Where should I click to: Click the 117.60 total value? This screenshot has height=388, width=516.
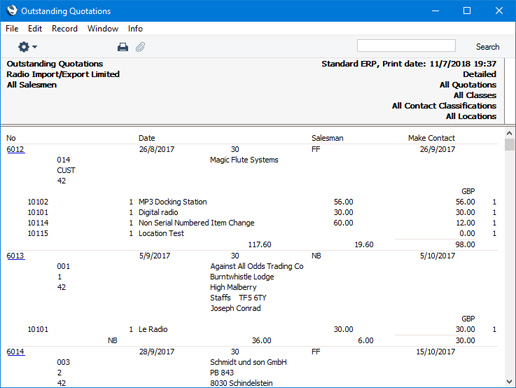click(x=260, y=244)
